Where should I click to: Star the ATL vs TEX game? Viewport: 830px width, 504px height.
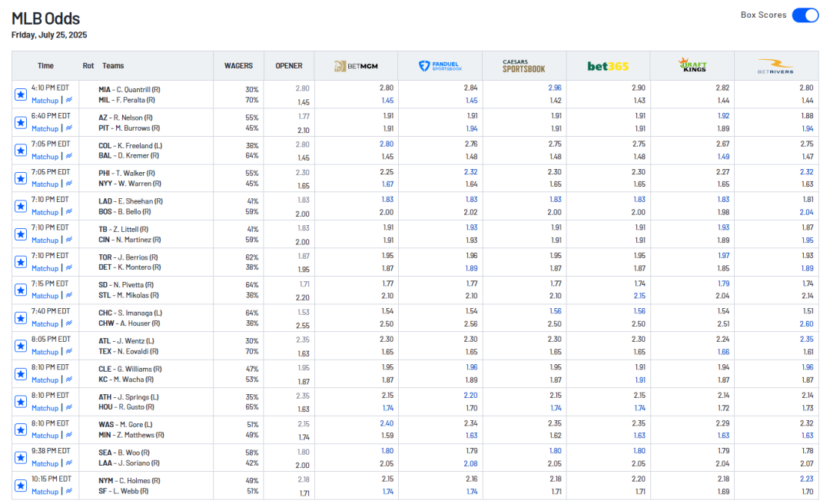(x=21, y=346)
